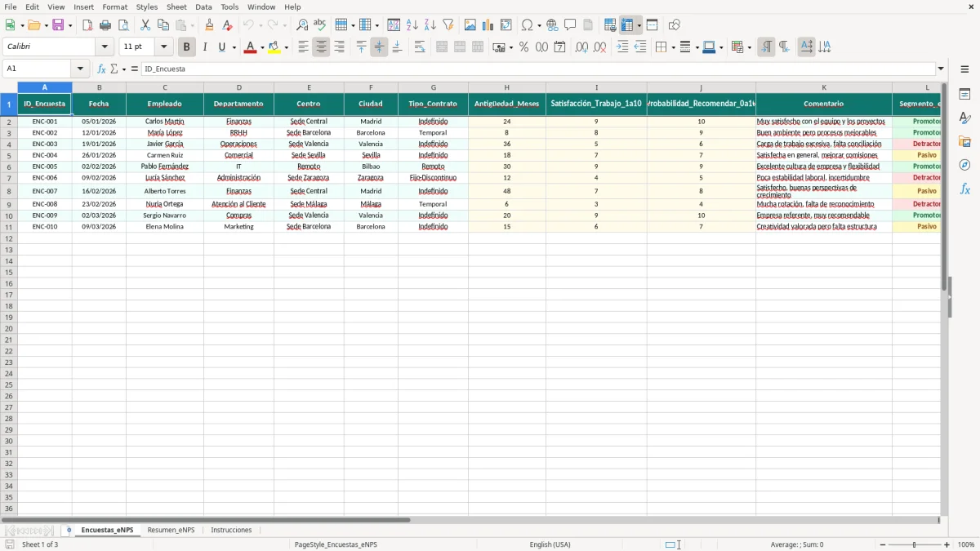Toggle Italic formatting

pos(205,47)
